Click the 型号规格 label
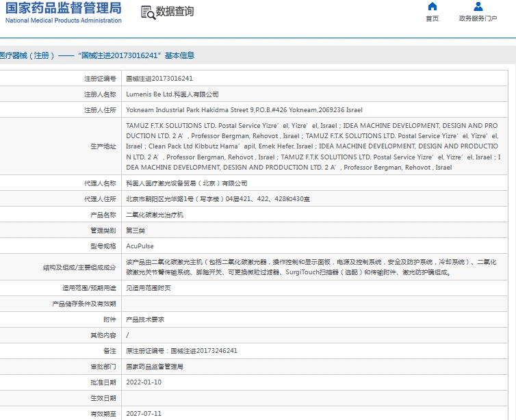The width and height of the screenshot is (516, 420). [x=103, y=246]
